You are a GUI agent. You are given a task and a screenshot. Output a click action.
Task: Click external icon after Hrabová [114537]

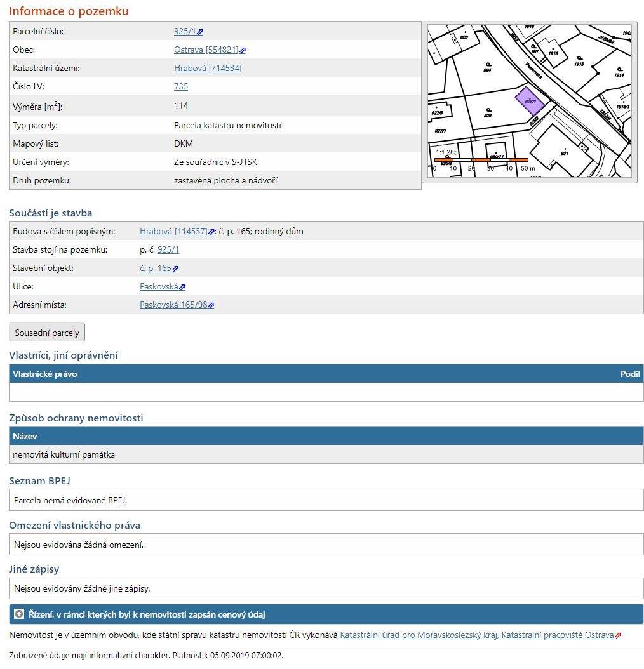click(212, 232)
